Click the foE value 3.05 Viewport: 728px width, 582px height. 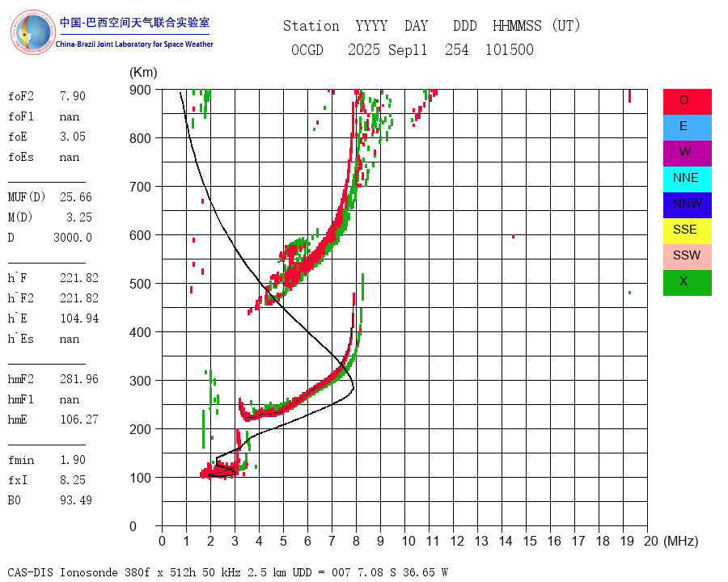pos(73,137)
